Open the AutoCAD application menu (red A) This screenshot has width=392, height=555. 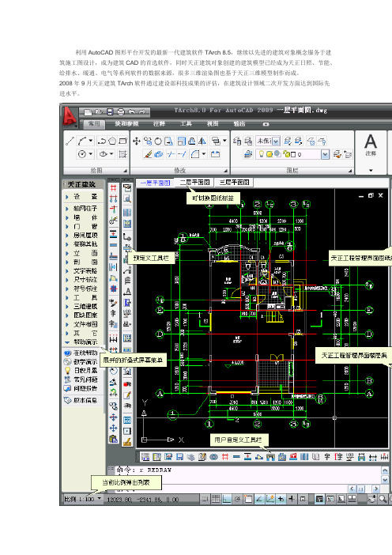click(x=70, y=116)
